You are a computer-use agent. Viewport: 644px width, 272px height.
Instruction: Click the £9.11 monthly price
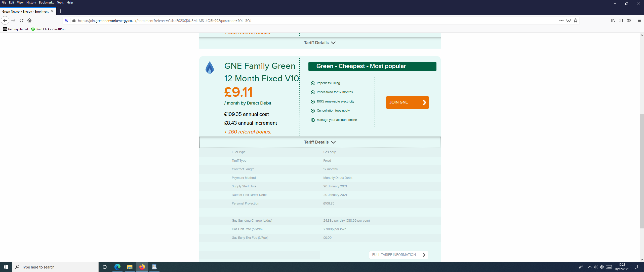coord(238,92)
